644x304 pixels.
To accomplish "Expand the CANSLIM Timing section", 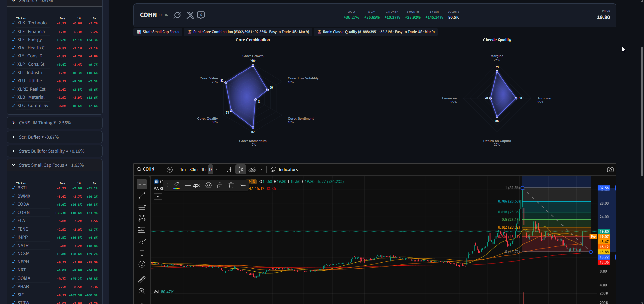I will (14, 123).
